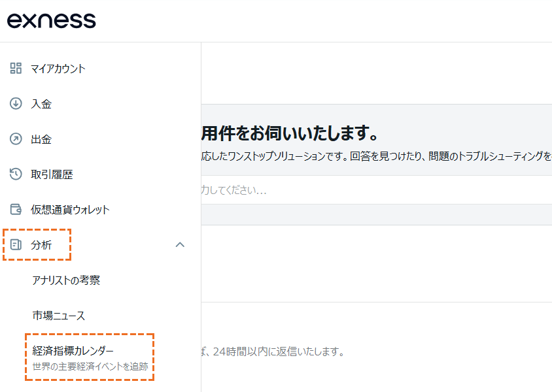Open マイアカウント menu item
This screenshot has width=552, height=392.
coord(58,69)
